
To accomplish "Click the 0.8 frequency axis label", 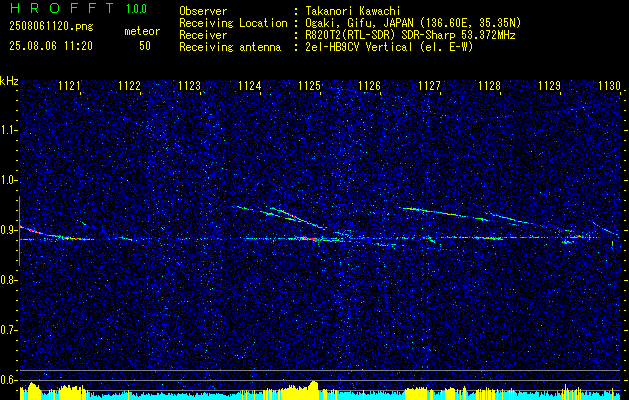I will tap(9, 280).
